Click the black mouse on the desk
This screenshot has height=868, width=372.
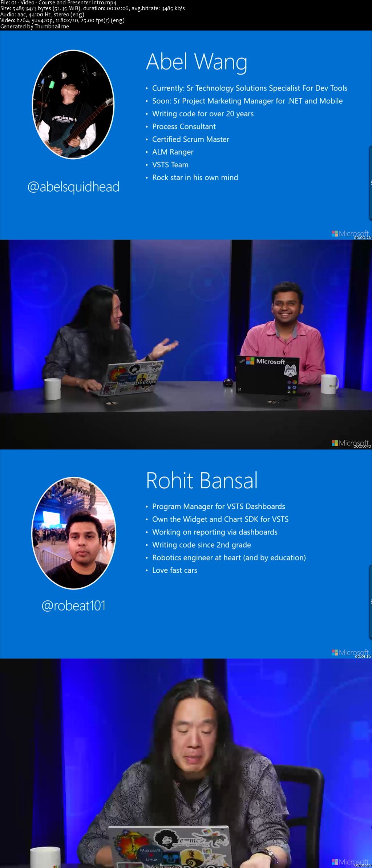coord(228,382)
